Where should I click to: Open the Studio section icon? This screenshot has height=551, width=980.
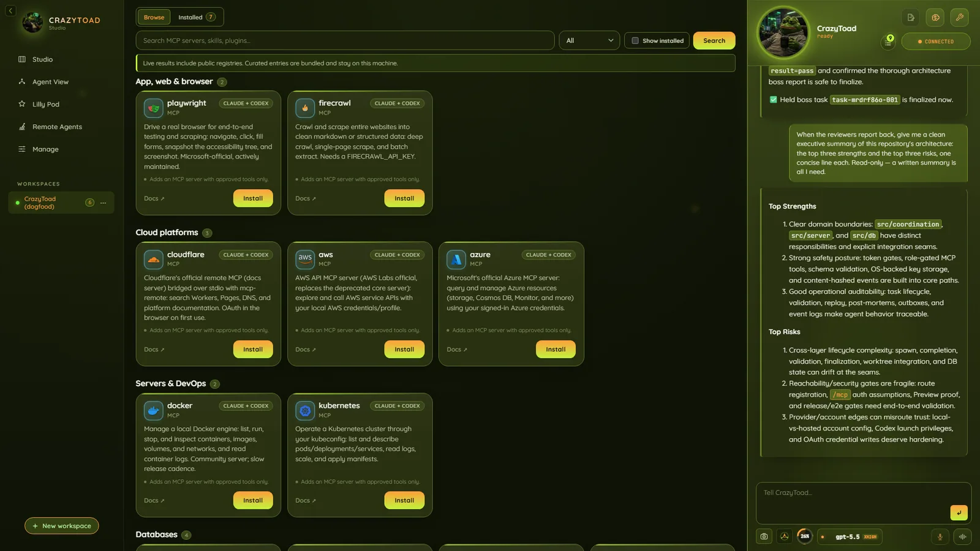pyautogui.click(x=22, y=59)
